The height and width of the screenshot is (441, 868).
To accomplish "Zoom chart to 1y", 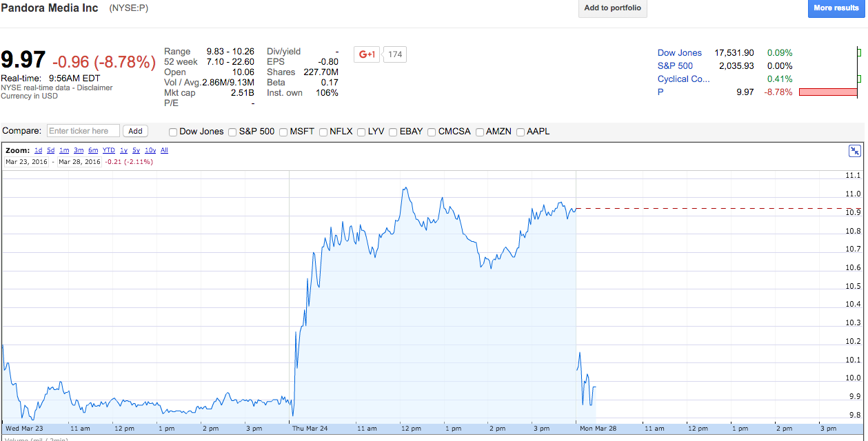I will [124, 150].
